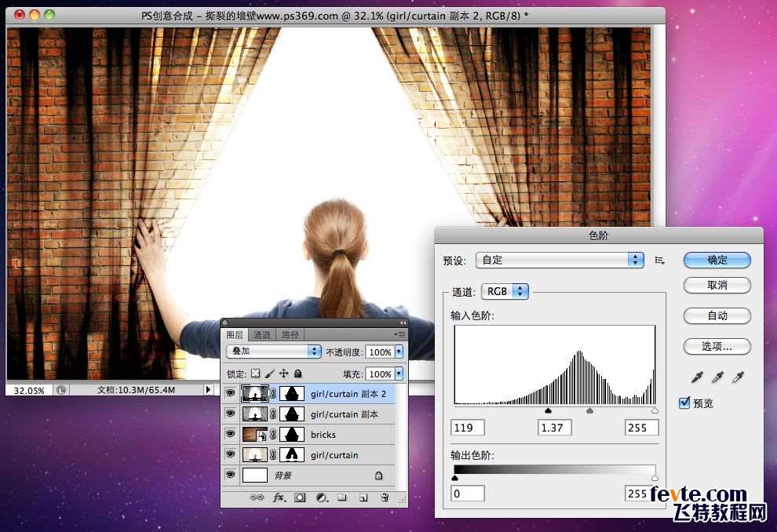This screenshot has width=777, height=532.
Task: Click the mask link on bottom girl/curtain layer
Action: [x=273, y=455]
